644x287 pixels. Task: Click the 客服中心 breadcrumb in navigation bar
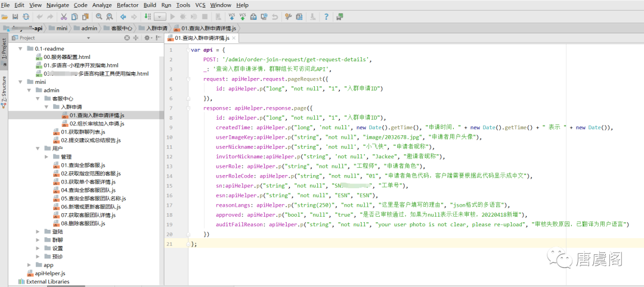tap(117, 29)
